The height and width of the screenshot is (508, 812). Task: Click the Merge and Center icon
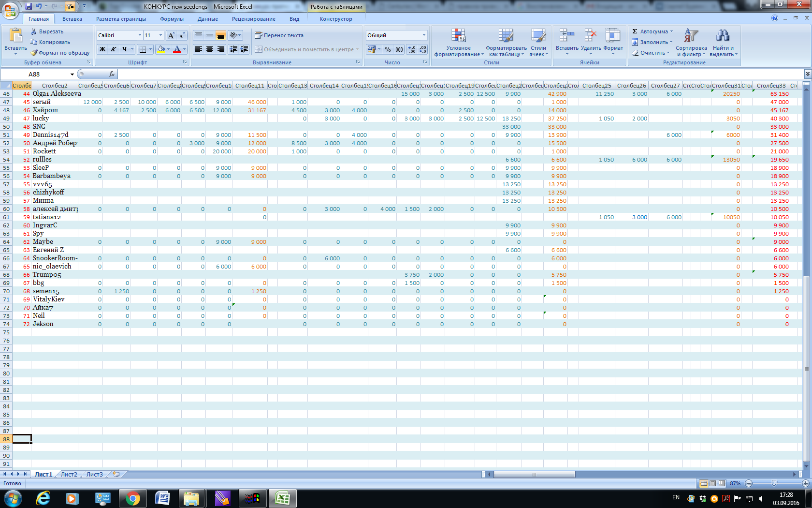point(259,49)
